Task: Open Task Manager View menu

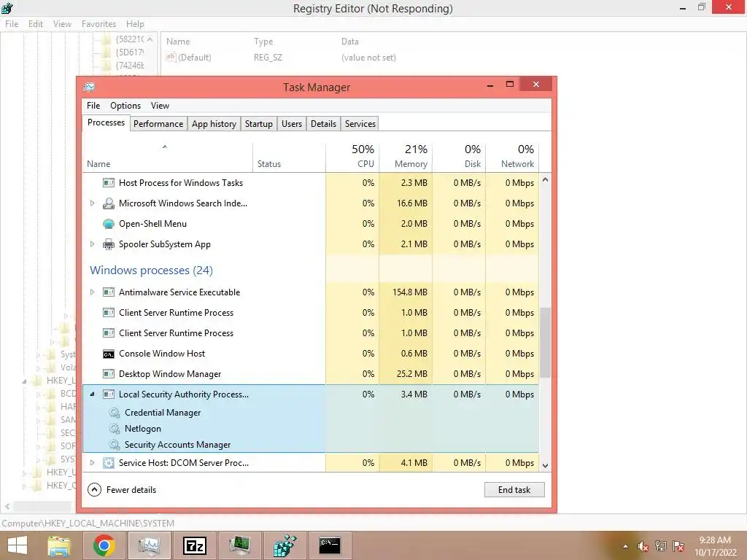Action: 160,106
